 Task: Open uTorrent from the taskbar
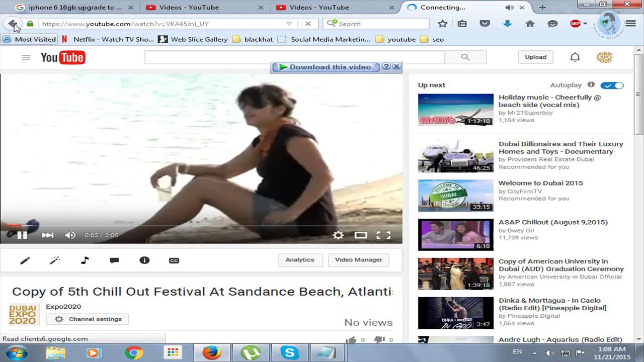(251, 353)
